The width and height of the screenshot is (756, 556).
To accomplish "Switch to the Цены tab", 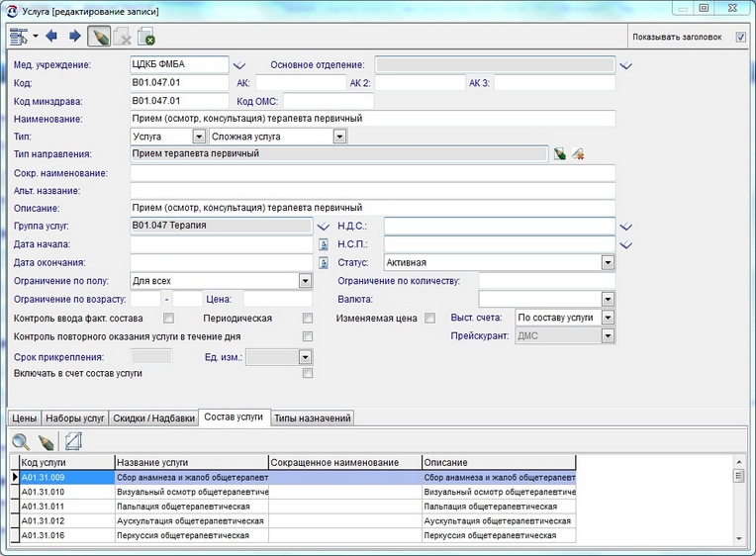I will point(24,418).
